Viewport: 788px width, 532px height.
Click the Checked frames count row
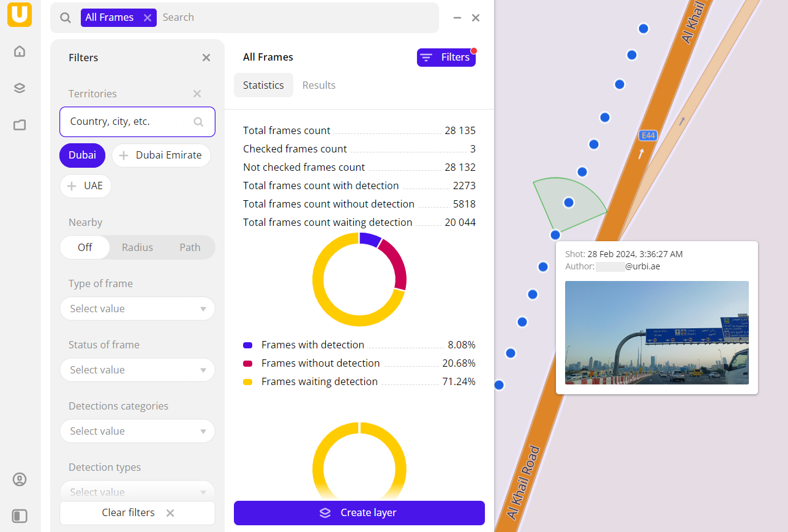click(359, 149)
